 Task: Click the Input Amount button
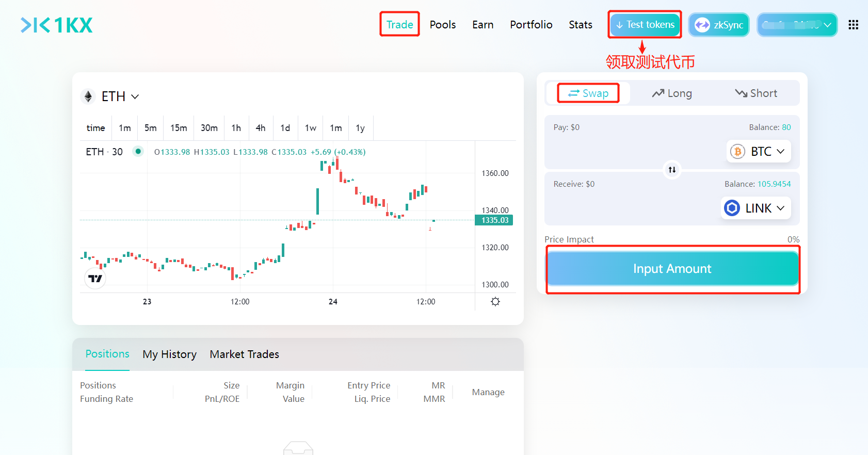pos(672,269)
